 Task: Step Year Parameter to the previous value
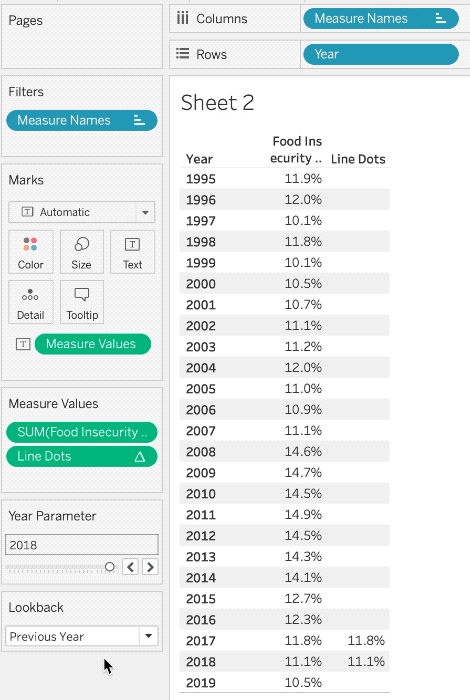click(130, 567)
